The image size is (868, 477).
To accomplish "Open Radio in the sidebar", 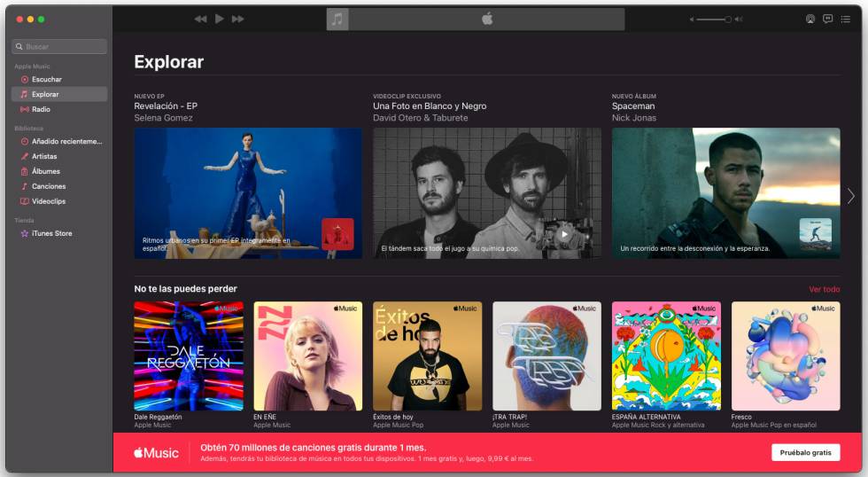I will (x=59, y=109).
